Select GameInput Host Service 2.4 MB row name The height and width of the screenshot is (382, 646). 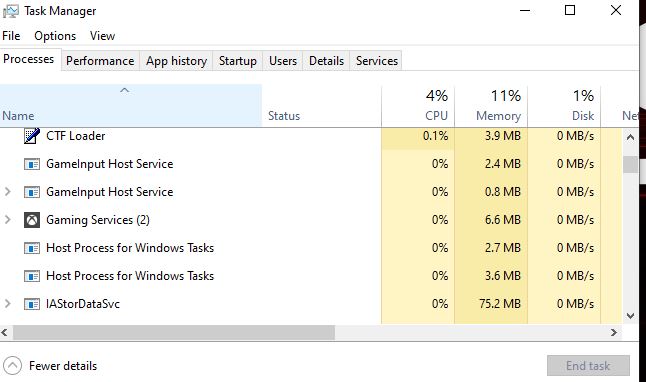tap(110, 164)
